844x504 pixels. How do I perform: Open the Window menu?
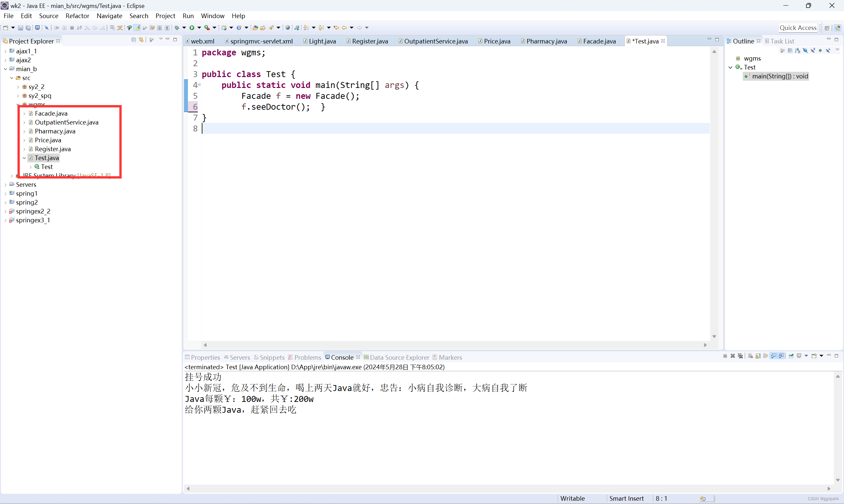213,15
